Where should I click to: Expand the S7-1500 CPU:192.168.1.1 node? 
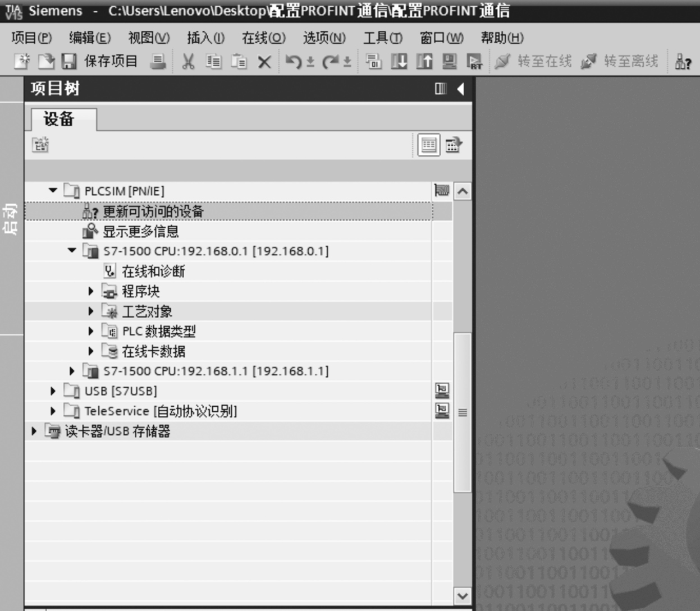[72, 371]
